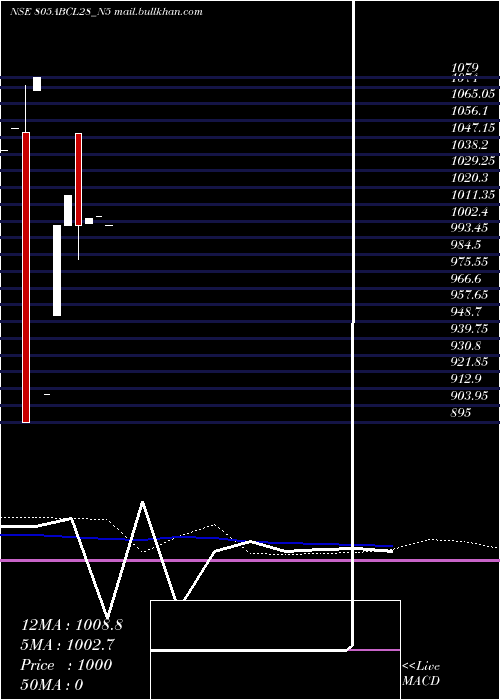
Task: Click the 1056.1 price level label
Action: (469, 111)
